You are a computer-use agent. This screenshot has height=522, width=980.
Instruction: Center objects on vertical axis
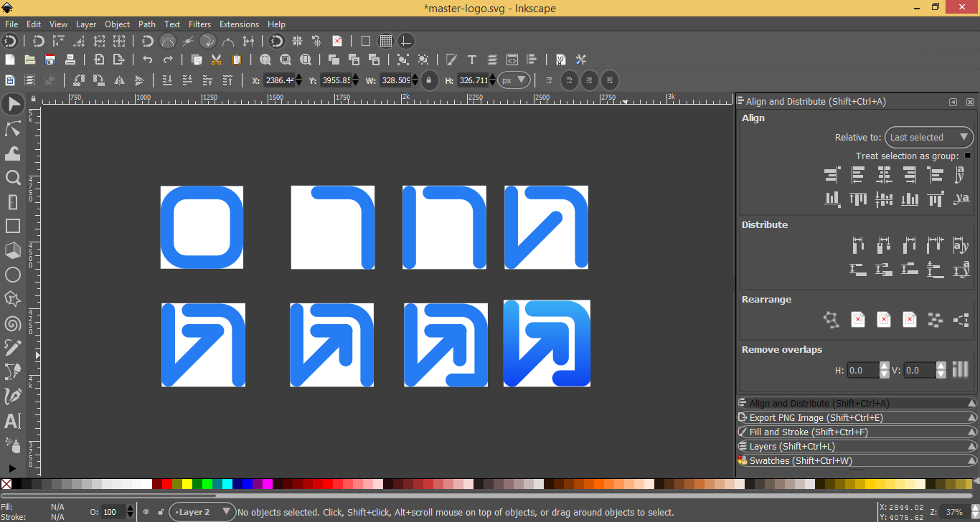pyautogui.click(x=884, y=174)
